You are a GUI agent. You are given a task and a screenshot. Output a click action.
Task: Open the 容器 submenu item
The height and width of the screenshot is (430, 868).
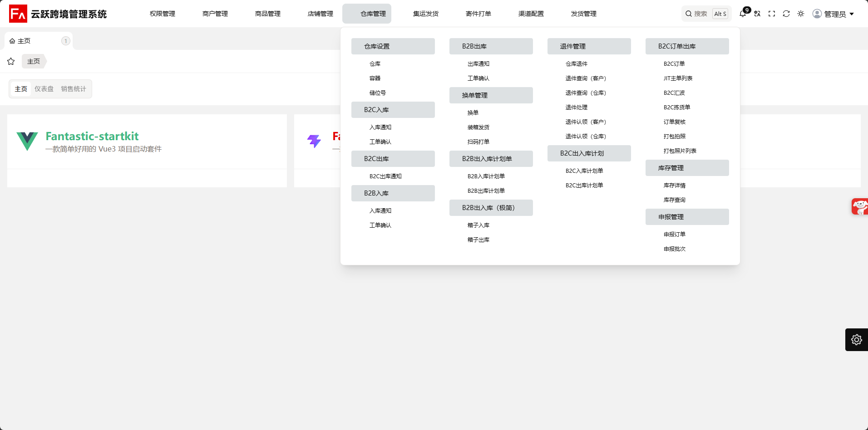375,78
